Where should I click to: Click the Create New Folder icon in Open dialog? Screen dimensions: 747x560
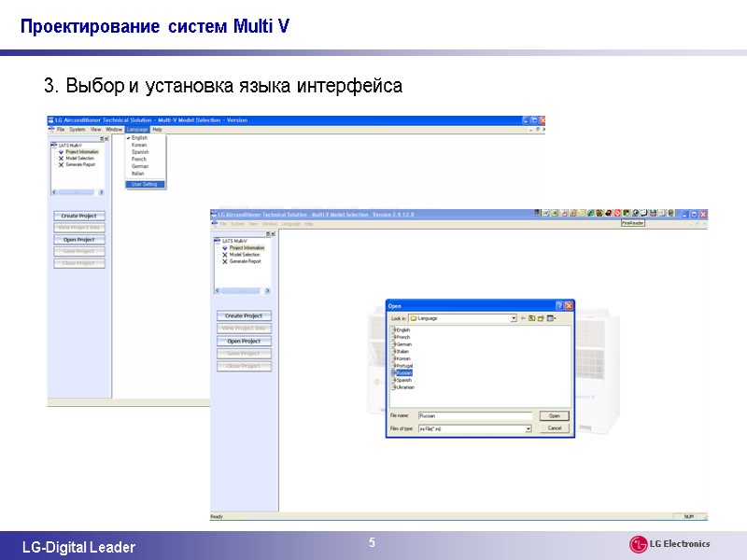coord(542,318)
